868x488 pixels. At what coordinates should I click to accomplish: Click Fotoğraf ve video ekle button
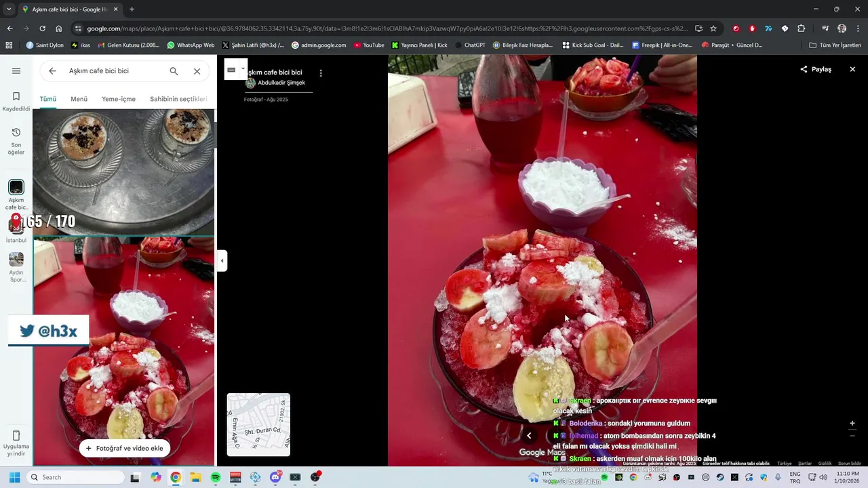(x=124, y=448)
